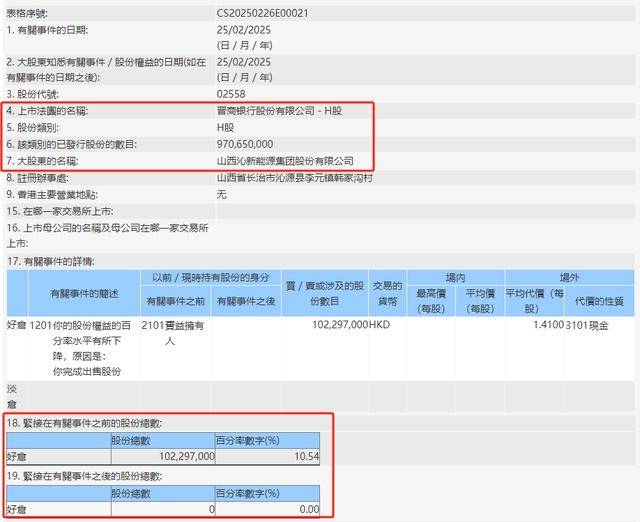Image resolution: width=640 pixels, height=522 pixels.
Task: Click the '1. 有關事件的日期:' label
Action: click(47, 30)
